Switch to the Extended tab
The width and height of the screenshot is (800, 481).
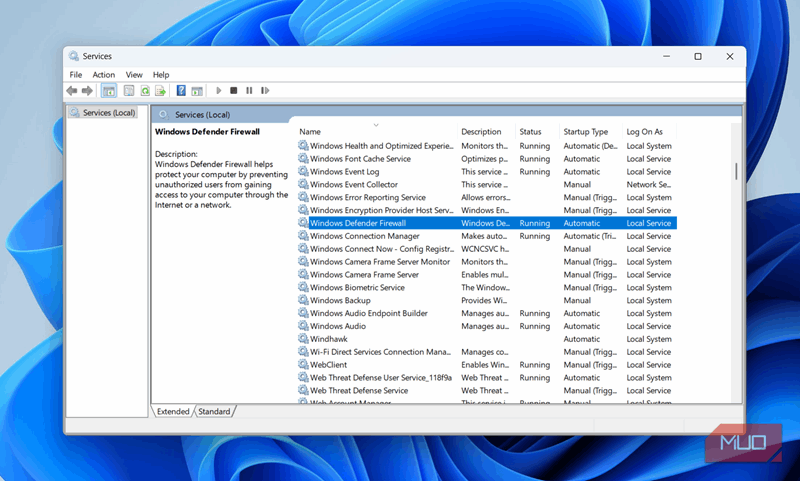173,411
